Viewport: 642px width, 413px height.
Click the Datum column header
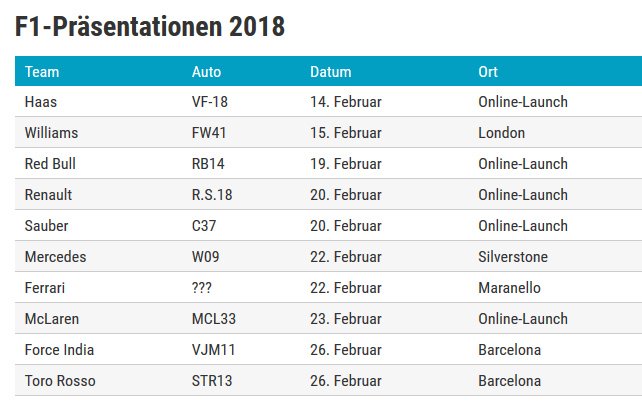tap(330, 72)
